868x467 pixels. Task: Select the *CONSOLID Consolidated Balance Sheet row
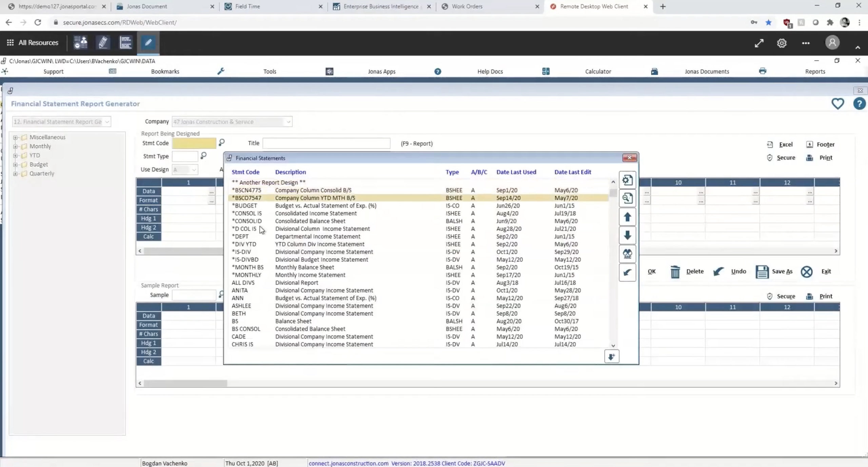click(x=418, y=221)
